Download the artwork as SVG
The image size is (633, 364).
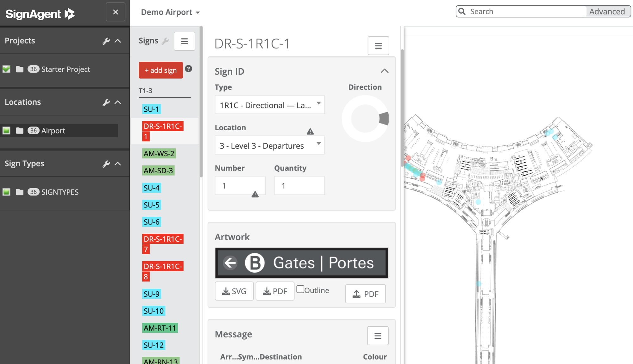point(234,291)
